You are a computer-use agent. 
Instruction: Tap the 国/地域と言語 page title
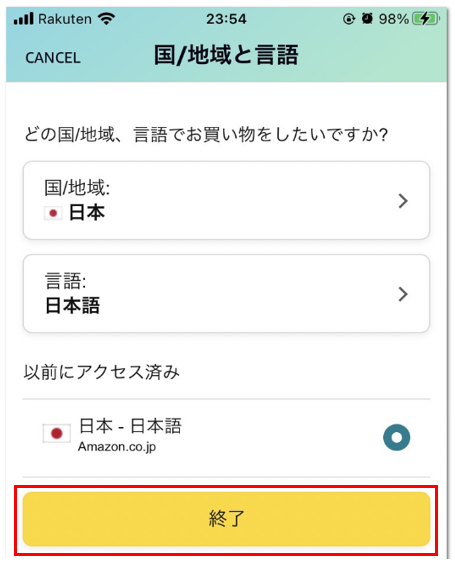point(226,55)
